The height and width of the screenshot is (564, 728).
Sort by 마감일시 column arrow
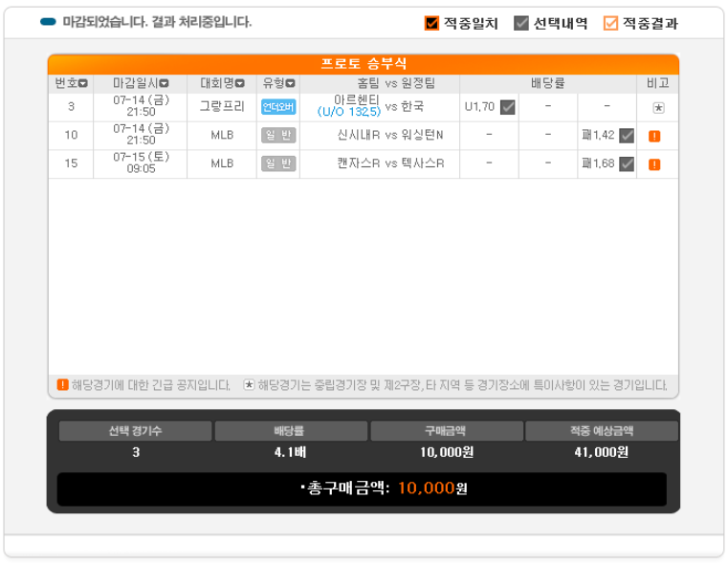164,83
